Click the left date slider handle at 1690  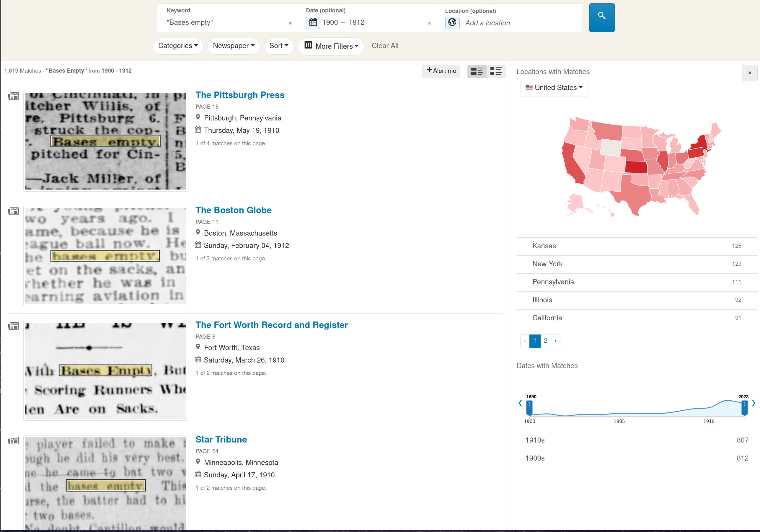tap(529, 408)
